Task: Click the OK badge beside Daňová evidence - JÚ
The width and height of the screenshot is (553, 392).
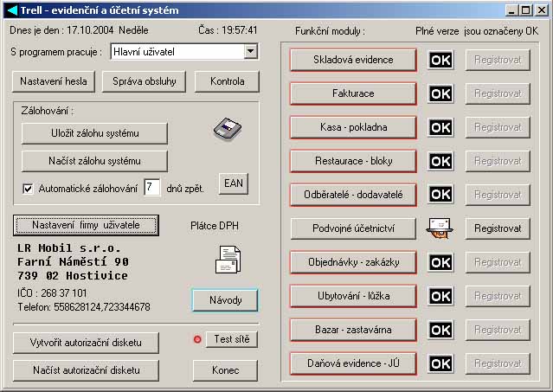Action: (x=440, y=363)
